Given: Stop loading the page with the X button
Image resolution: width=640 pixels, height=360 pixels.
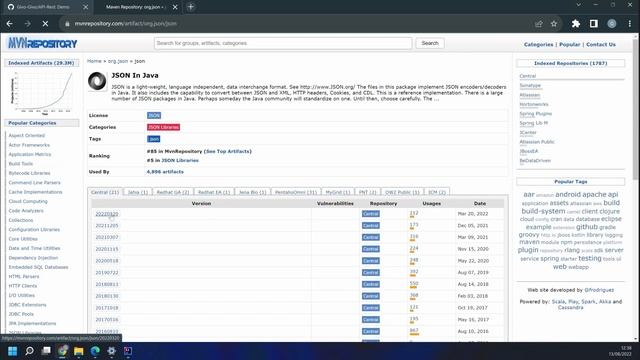Looking at the screenshot, I should tap(45, 24).
